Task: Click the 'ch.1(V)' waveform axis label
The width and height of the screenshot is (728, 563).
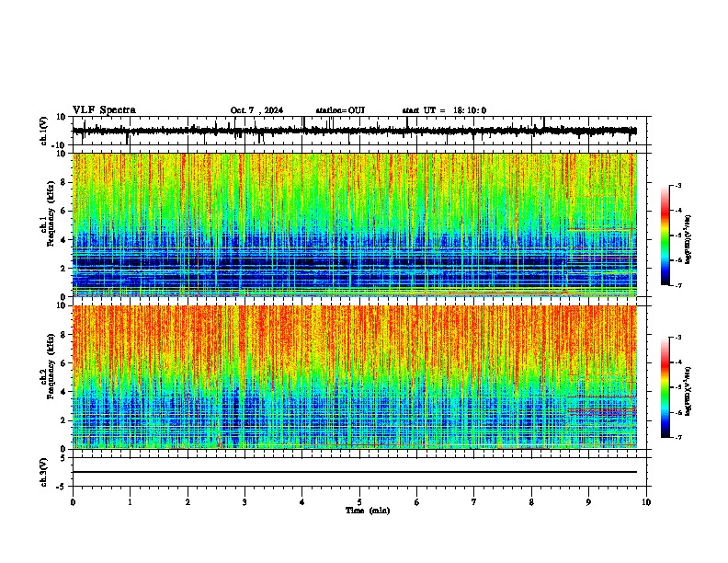Action: coord(44,131)
